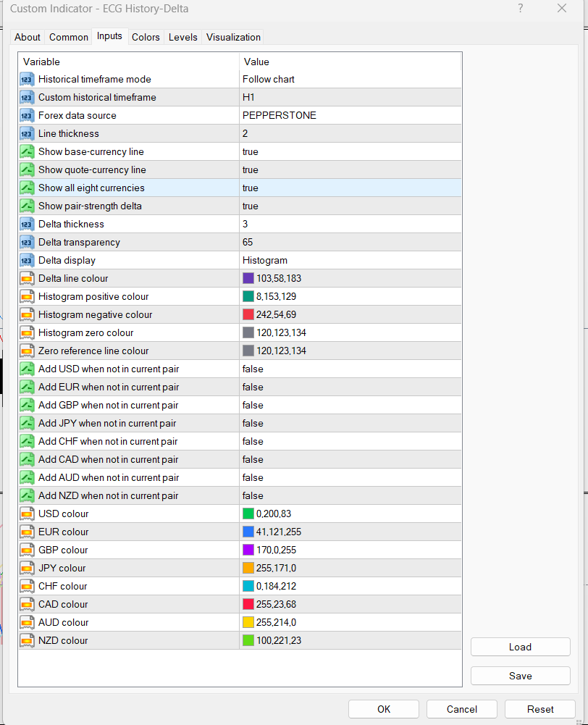The height and width of the screenshot is (725, 588).
Task: Toggle Add CAD when not in pair value
Action: 350,460
